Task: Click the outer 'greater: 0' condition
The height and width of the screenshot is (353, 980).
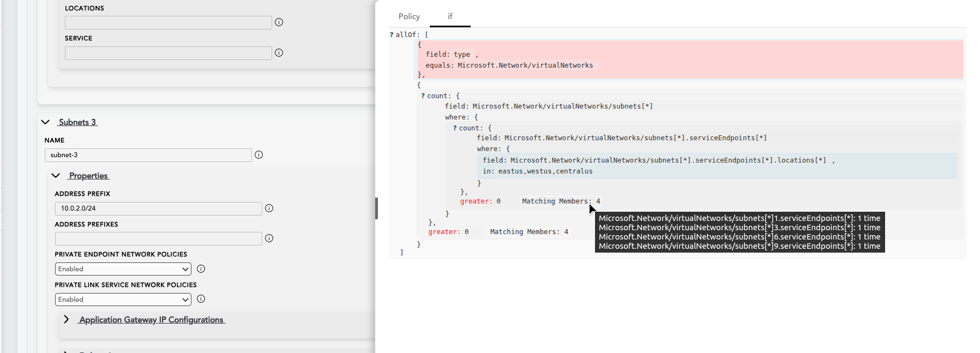Action: pos(448,232)
